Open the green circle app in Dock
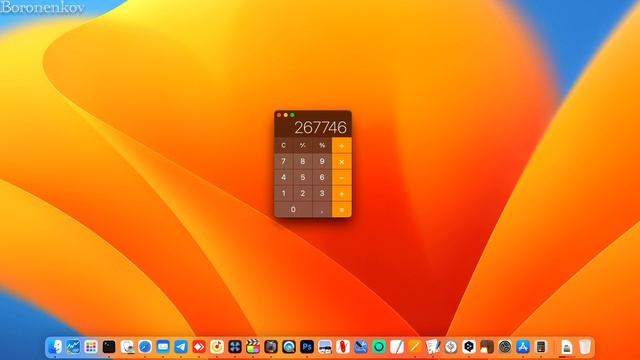 click(x=379, y=347)
